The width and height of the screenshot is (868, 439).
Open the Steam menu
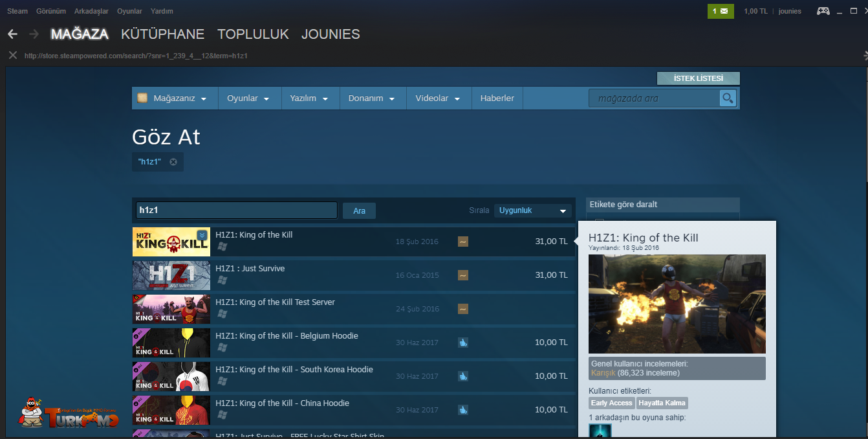coord(17,11)
